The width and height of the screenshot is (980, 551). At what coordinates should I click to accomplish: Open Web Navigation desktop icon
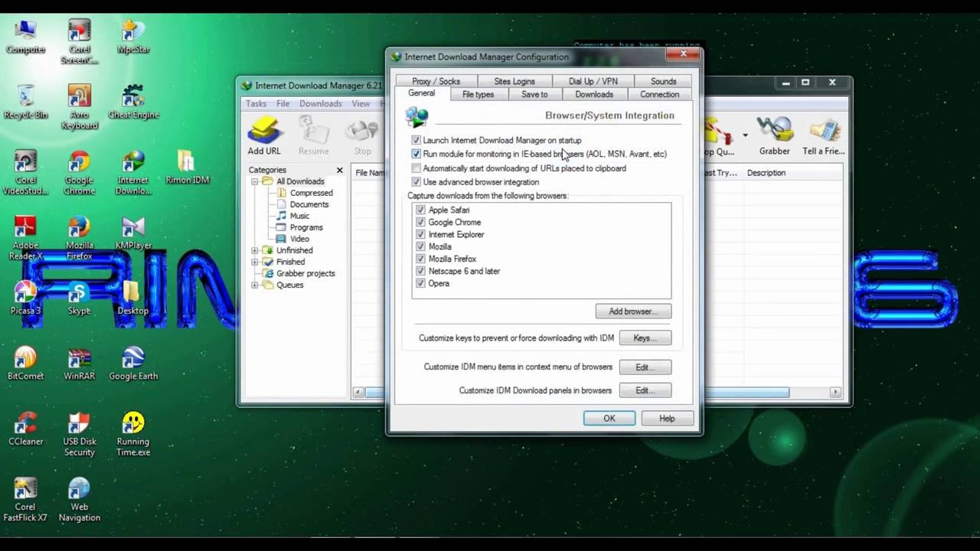79,500
